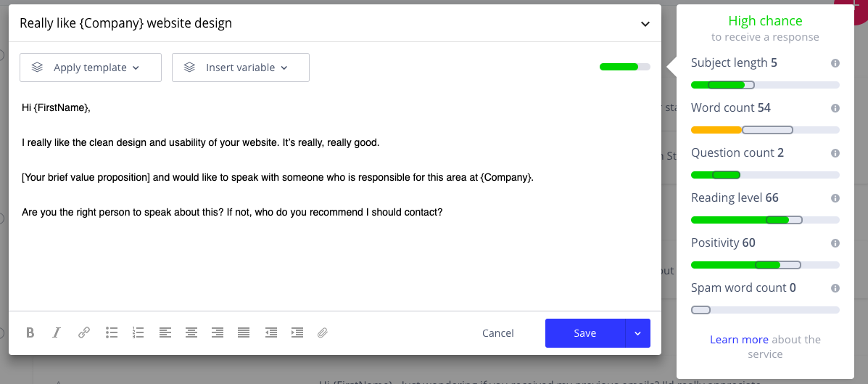Expand the Save button options arrow
This screenshot has width=868, height=384.
click(637, 333)
